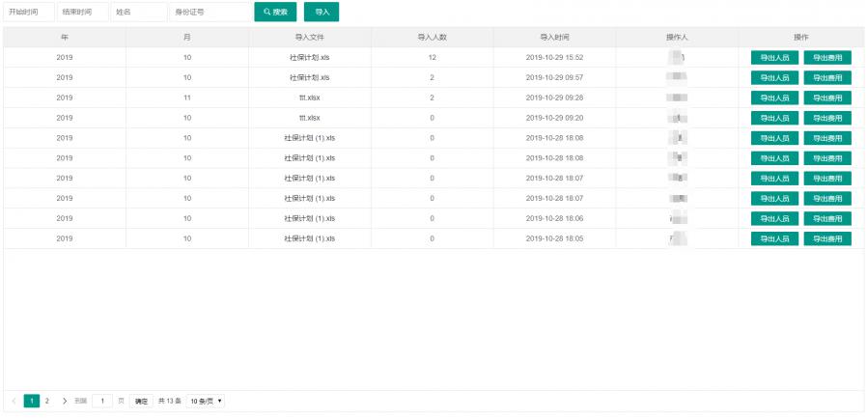Select page 1 in pagination
Viewport: 868px width, 418px height.
pyautogui.click(x=31, y=401)
